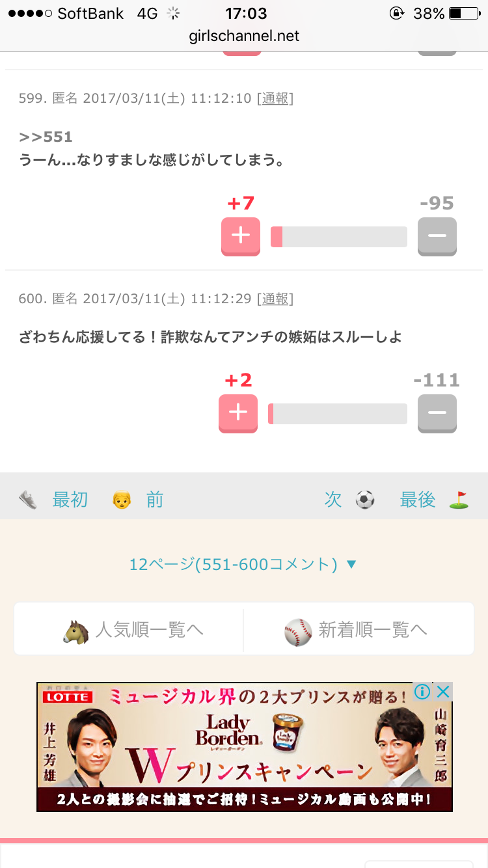Report comment 599 via 通報 link
Screen dimensions: 488x868
click(x=275, y=98)
